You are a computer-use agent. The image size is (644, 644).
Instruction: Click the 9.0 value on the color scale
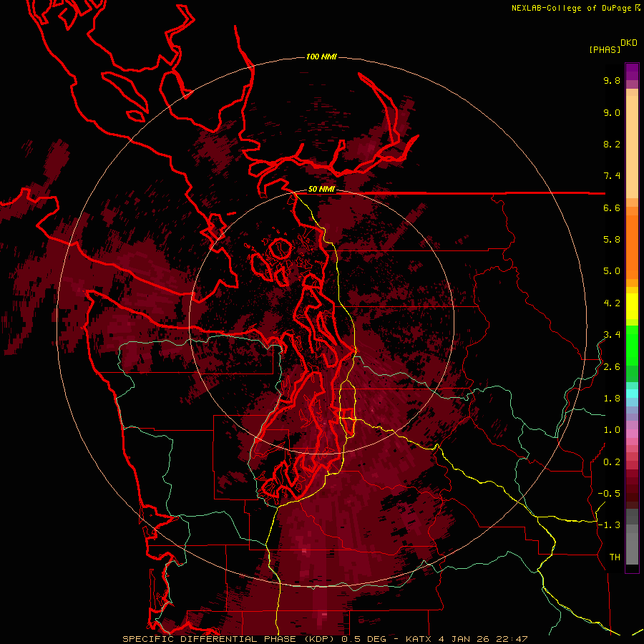point(612,112)
